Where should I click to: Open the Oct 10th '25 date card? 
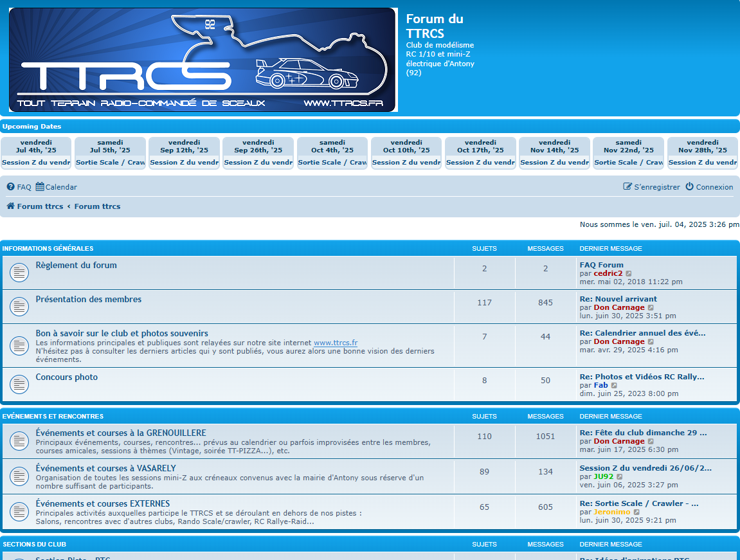[x=406, y=153]
